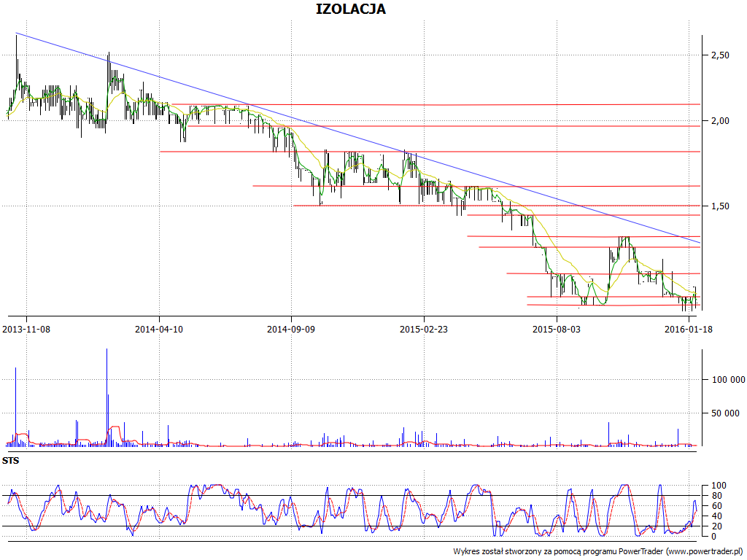Click the 2,00 price axis label
The width and height of the screenshot is (747, 560).
tap(720, 121)
